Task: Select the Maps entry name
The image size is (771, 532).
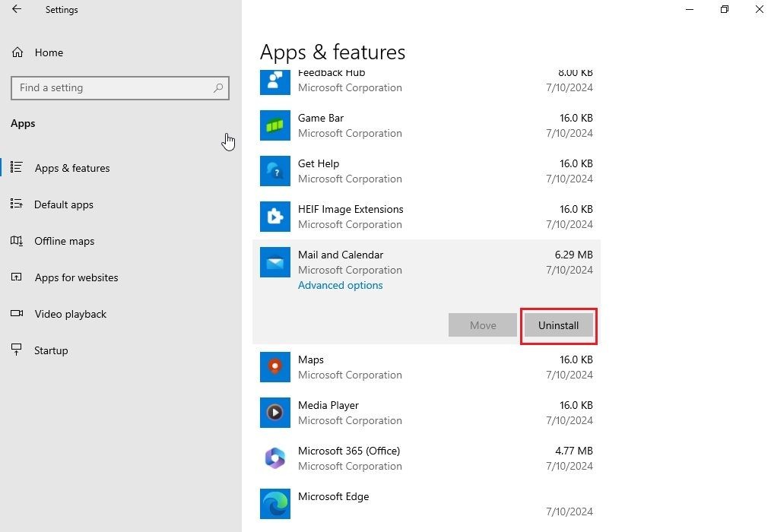Action: [311, 360]
